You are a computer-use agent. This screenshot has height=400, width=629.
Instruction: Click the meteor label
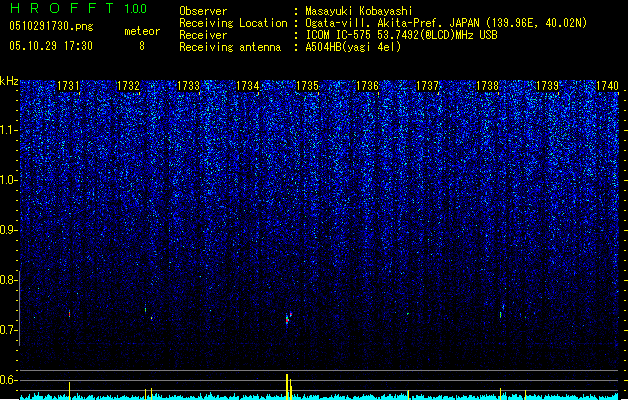point(142,31)
